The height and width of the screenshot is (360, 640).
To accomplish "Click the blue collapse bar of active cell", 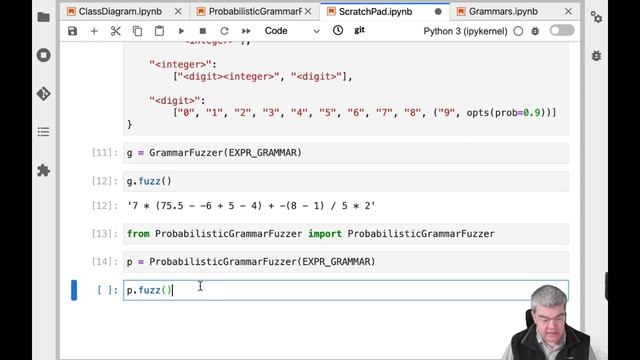I will (74, 290).
